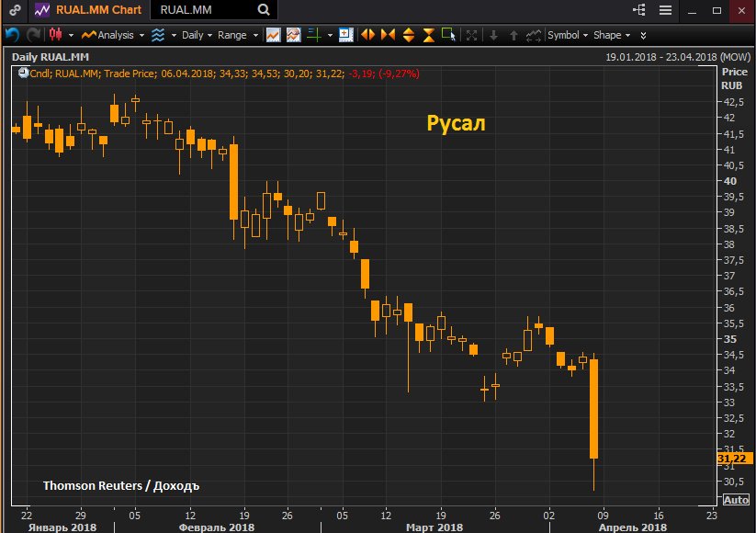Click the wavy lines chart style icon
This screenshot has height=533, width=756.
(158, 35)
